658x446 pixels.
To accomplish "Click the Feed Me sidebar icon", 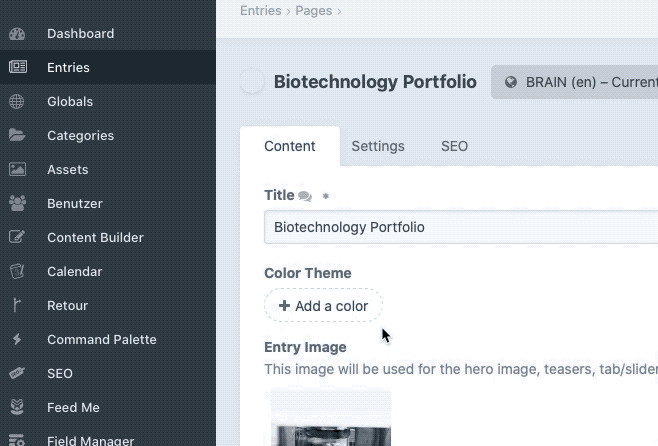I will click(x=17, y=407).
